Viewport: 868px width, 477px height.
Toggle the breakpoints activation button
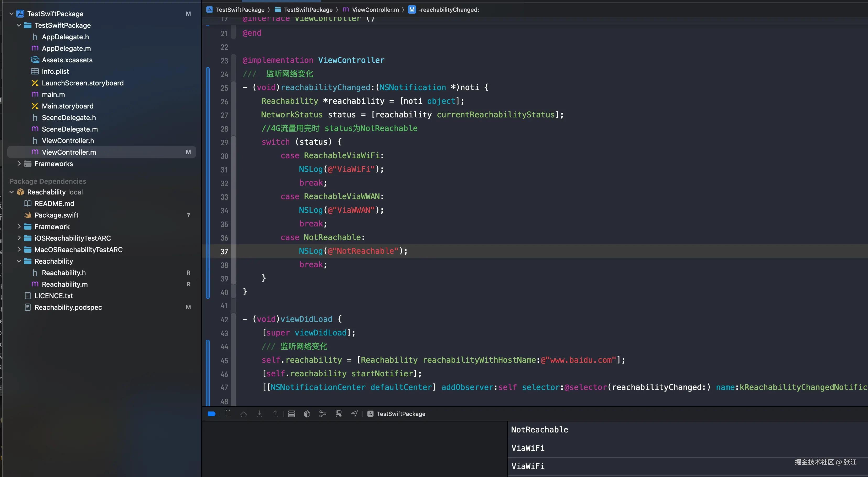(x=211, y=414)
